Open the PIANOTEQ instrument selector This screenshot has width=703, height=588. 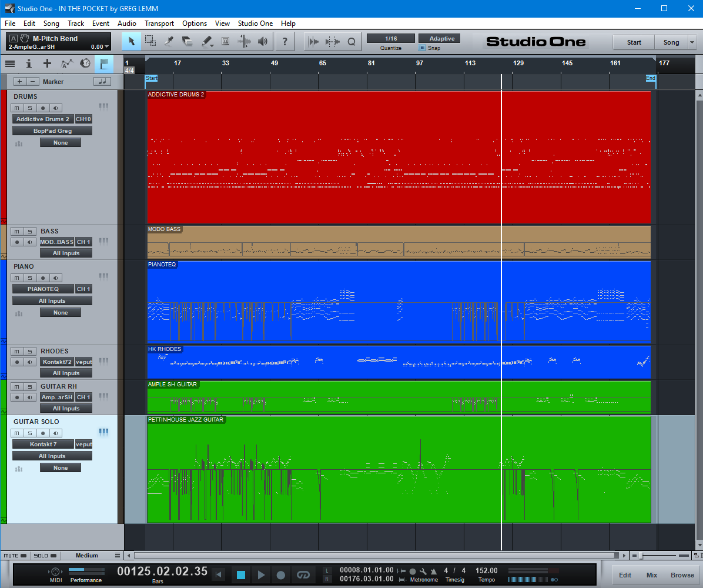[43, 289]
